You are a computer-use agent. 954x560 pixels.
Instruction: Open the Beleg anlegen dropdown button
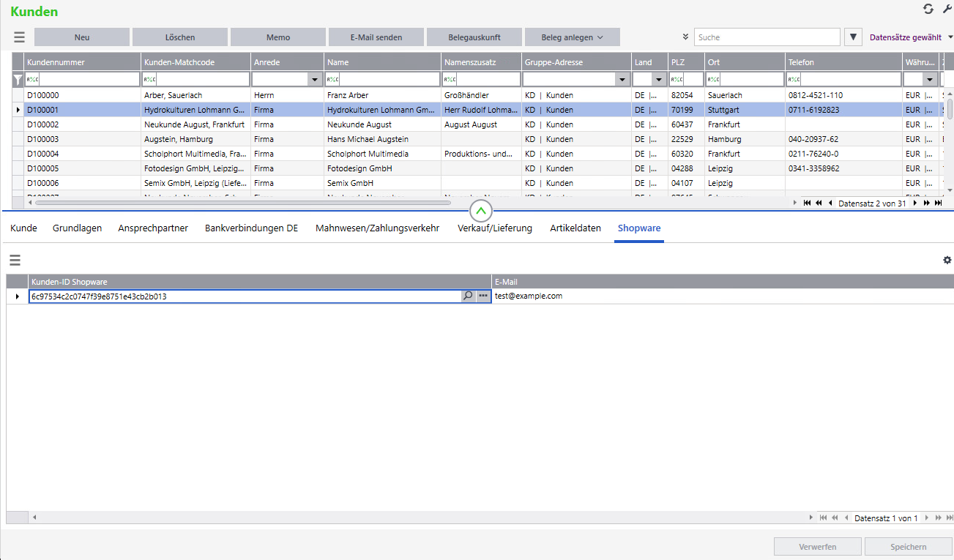[x=572, y=37]
